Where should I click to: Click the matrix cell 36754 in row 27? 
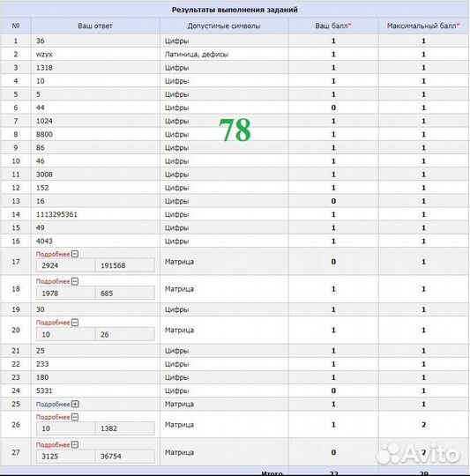pos(125,456)
